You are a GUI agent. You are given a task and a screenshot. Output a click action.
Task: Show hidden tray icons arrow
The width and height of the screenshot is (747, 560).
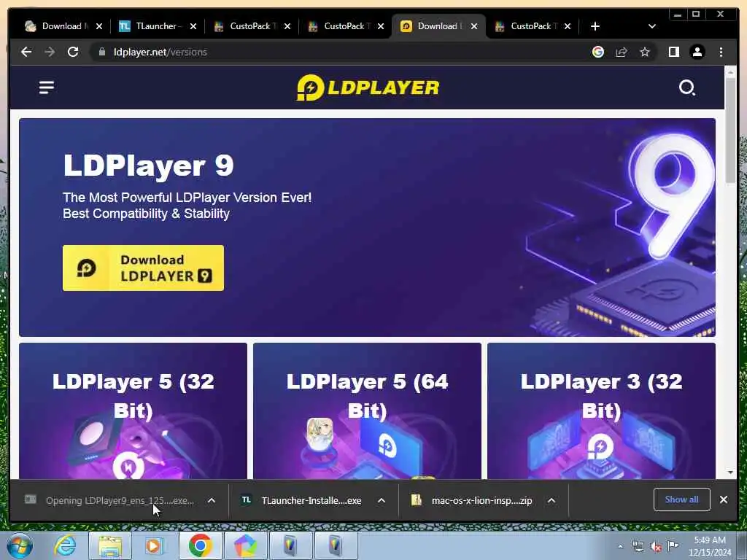point(620,547)
